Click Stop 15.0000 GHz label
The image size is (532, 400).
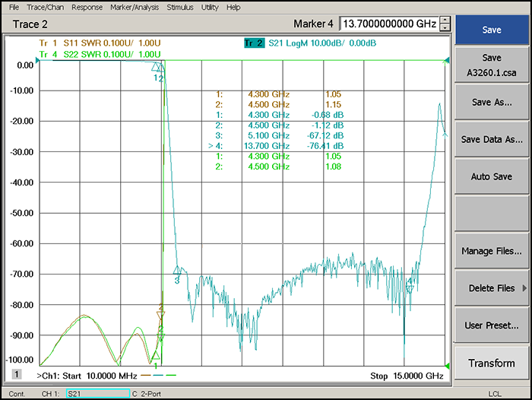[407, 376]
